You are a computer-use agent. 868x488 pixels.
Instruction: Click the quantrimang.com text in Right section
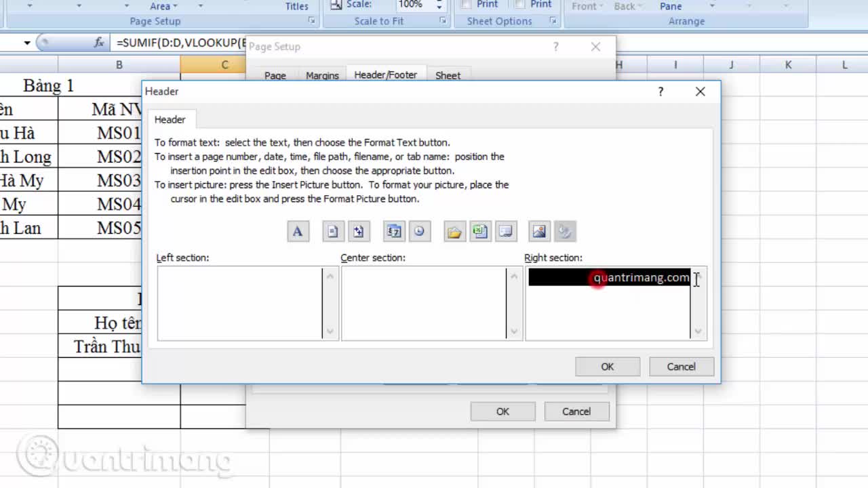pyautogui.click(x=642, y=277)
